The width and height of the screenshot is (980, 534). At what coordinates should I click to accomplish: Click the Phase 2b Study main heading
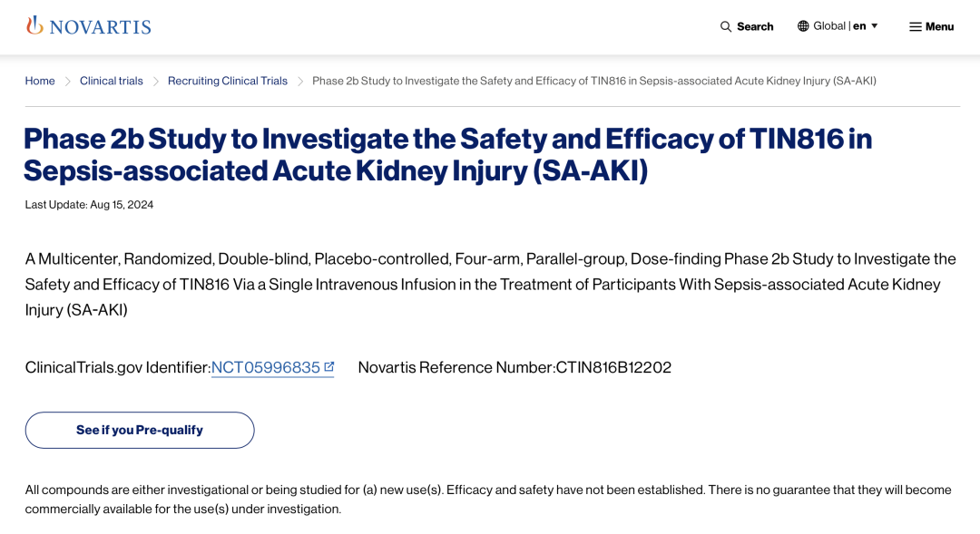pos(447,154)
